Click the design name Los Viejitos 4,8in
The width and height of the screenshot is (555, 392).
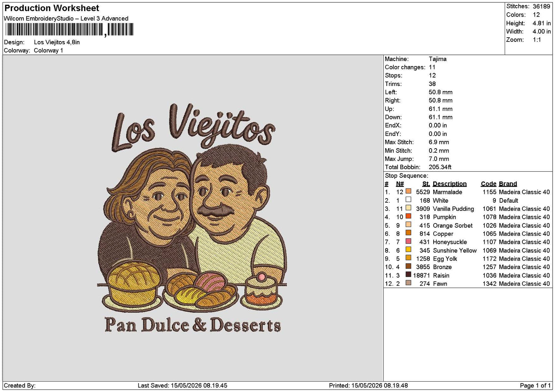point(57,42)
